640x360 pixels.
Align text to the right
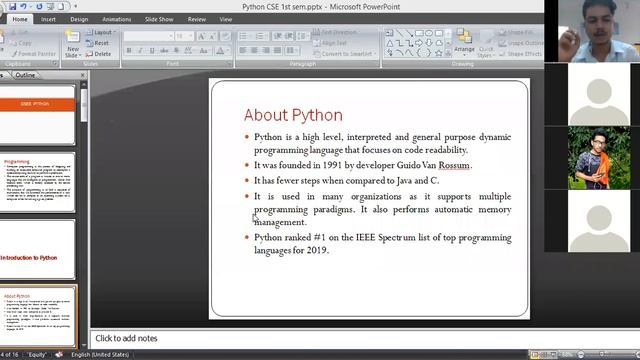[x=266, y=51]
